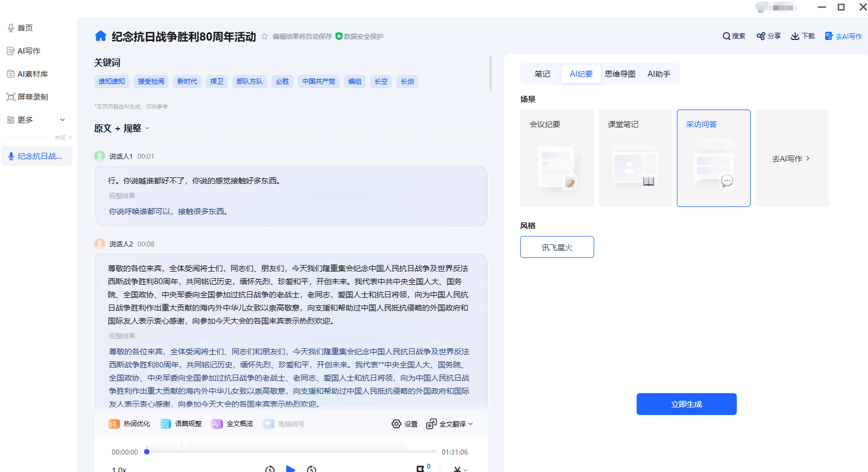The image size is (868, 472).
Task: Click the 接受检阅 keyword tag
Action: point(151,82)
